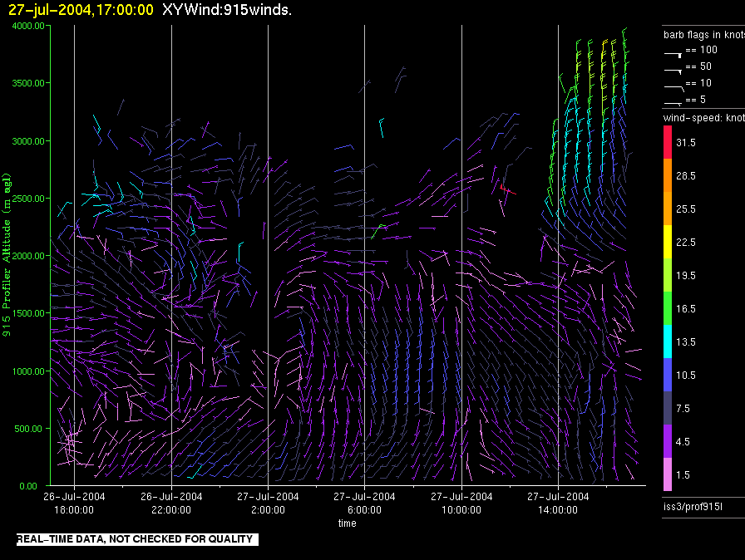Click the blue 10.5 knots color swatch

click(x=668, y=375)
